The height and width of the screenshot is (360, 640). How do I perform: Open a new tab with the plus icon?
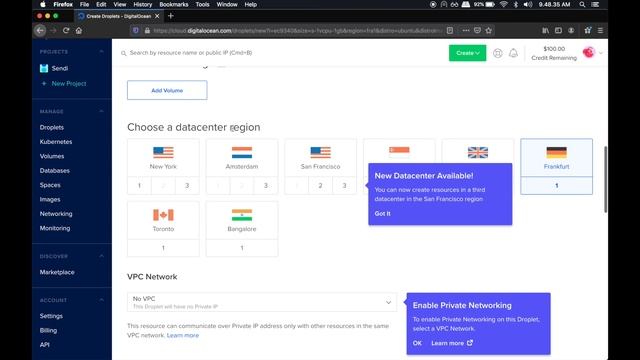click(171, 16)
